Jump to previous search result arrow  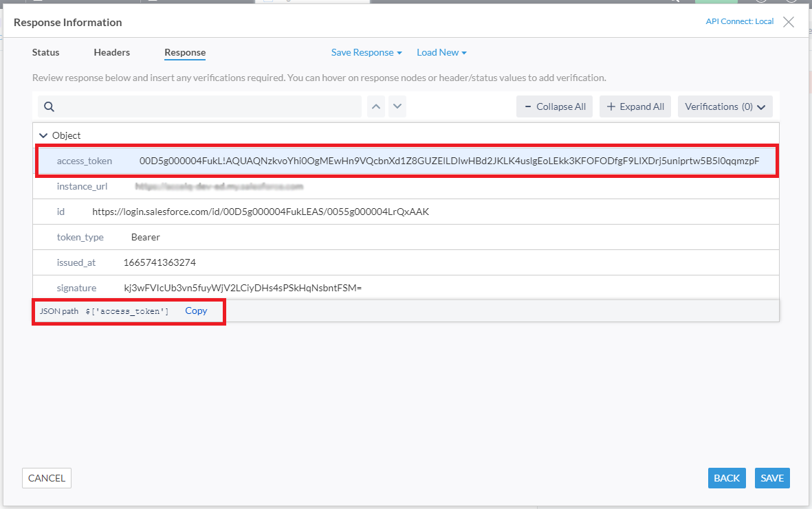click(x=376, y=106)
